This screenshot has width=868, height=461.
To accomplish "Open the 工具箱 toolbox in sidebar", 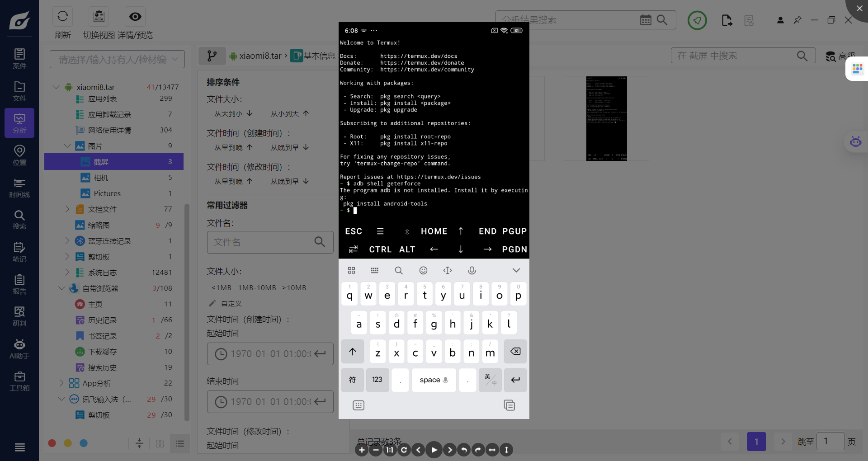I will (x=19, y=381).
